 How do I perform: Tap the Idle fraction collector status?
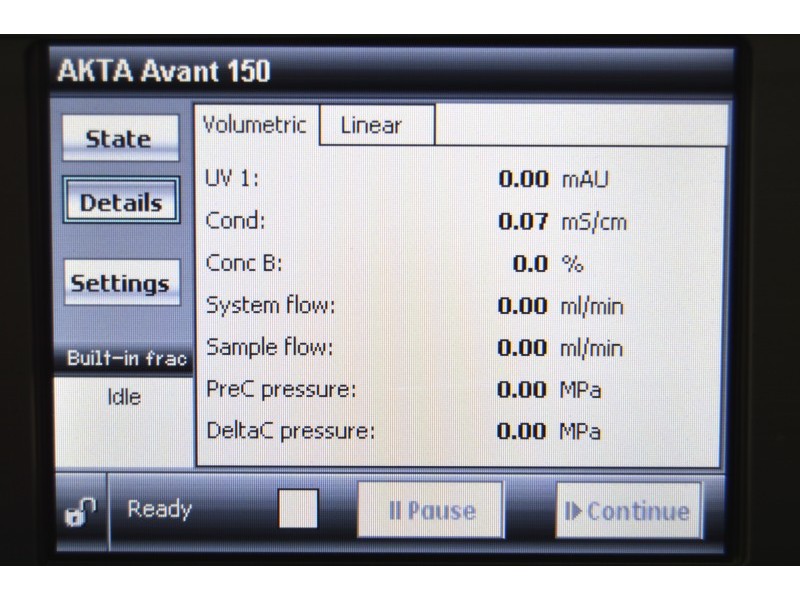coord(124,397)
